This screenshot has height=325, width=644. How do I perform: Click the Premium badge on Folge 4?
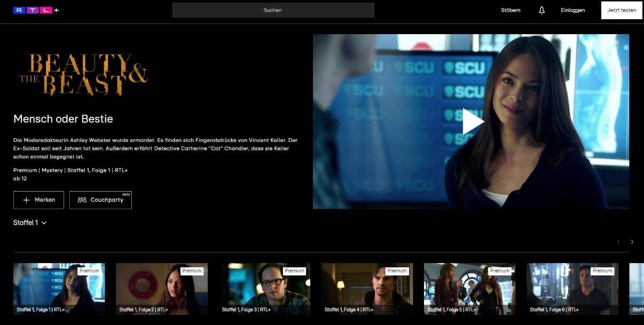tap(397, 271)
